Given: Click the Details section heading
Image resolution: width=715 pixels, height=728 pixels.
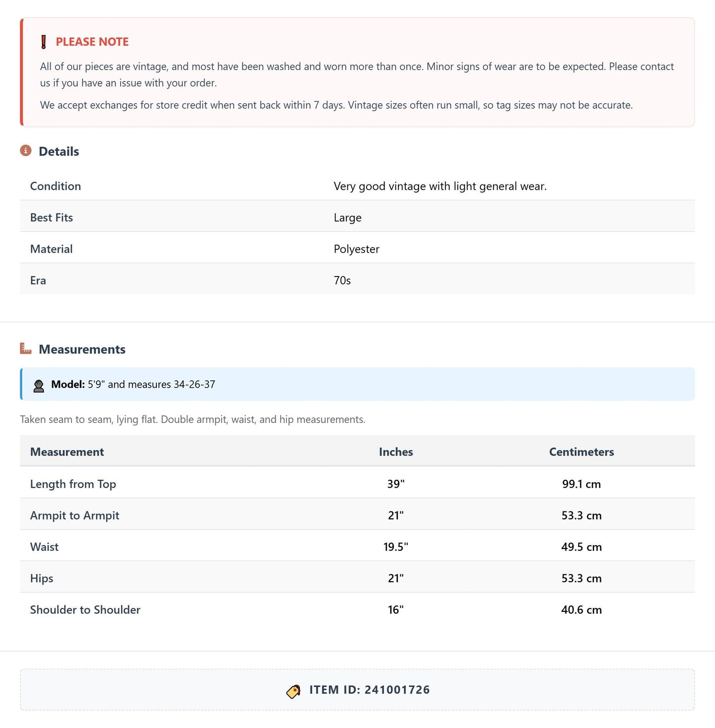Looking at the screenshot, I should 59,151.
